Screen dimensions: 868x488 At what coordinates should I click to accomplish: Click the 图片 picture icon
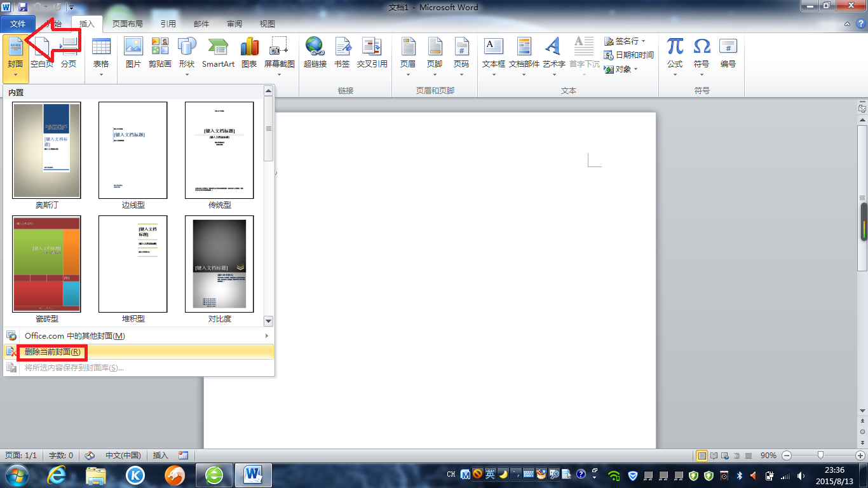(x=133, y=53)
